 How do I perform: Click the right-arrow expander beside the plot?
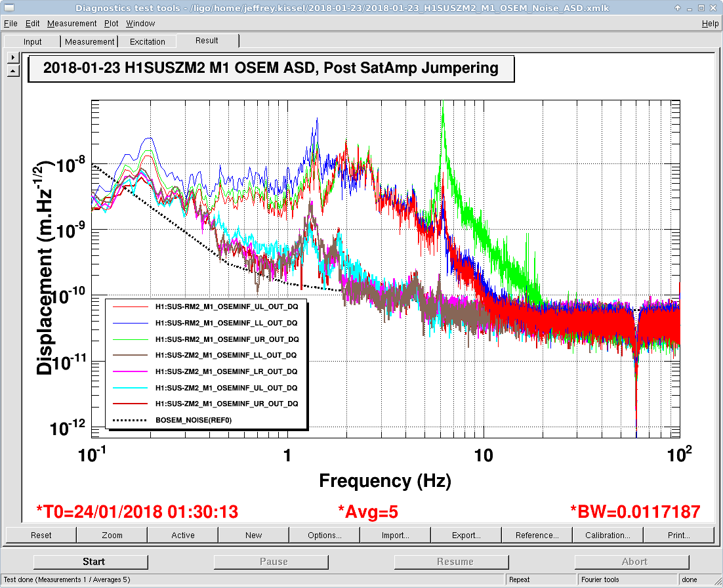point(13,57)
